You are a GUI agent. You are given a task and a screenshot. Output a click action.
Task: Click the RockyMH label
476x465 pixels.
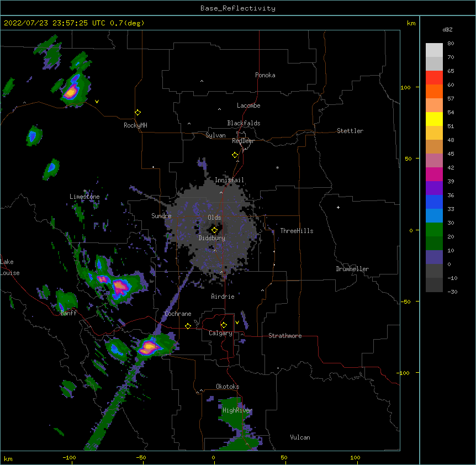coord(135,125)
